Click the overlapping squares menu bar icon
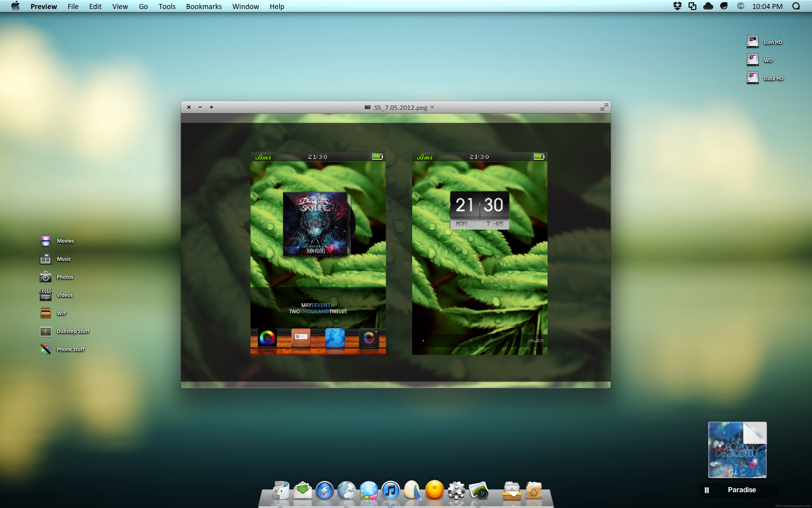Viewport: 812px width, 508px height. tap(692, 6)
